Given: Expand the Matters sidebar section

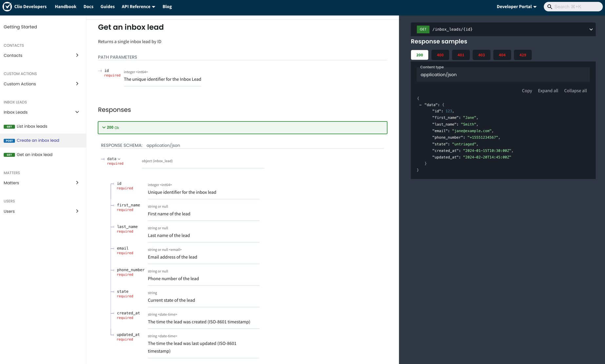Looking at the screenshot, I should (x=77, y=183).
